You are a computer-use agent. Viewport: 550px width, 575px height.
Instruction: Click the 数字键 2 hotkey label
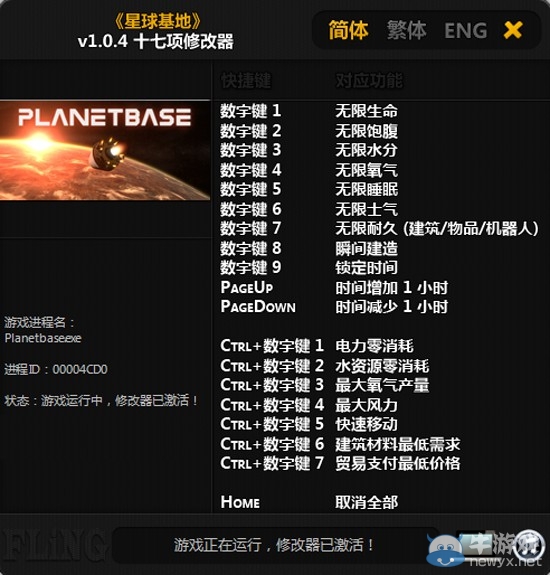point(250,131)
